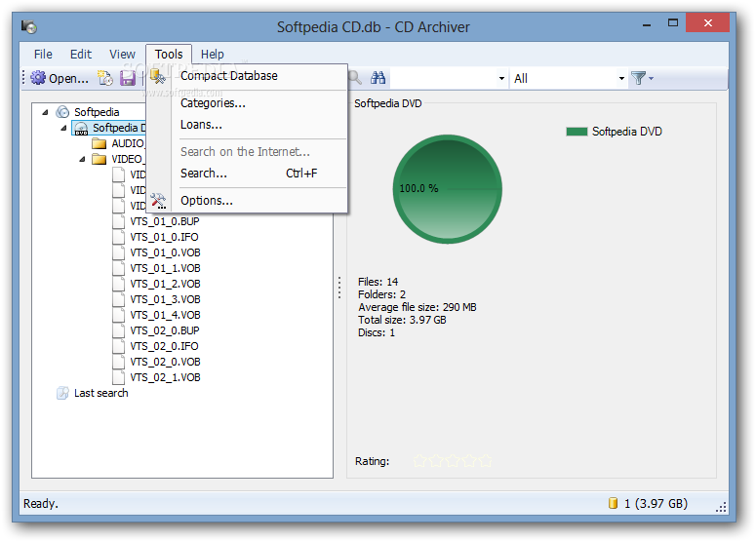Click the vertical splitter grip dots

[x=339, y=288]
